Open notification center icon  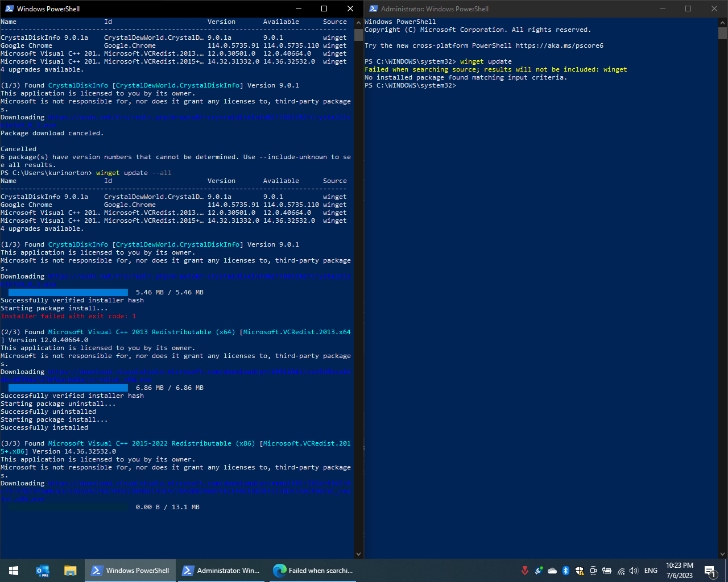tap(710, 571)
